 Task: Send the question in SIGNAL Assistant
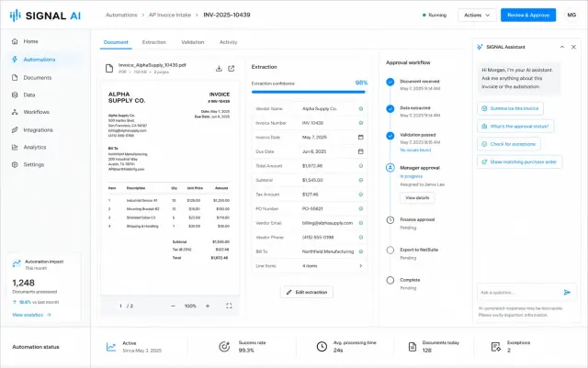click(x=567, y=293)
